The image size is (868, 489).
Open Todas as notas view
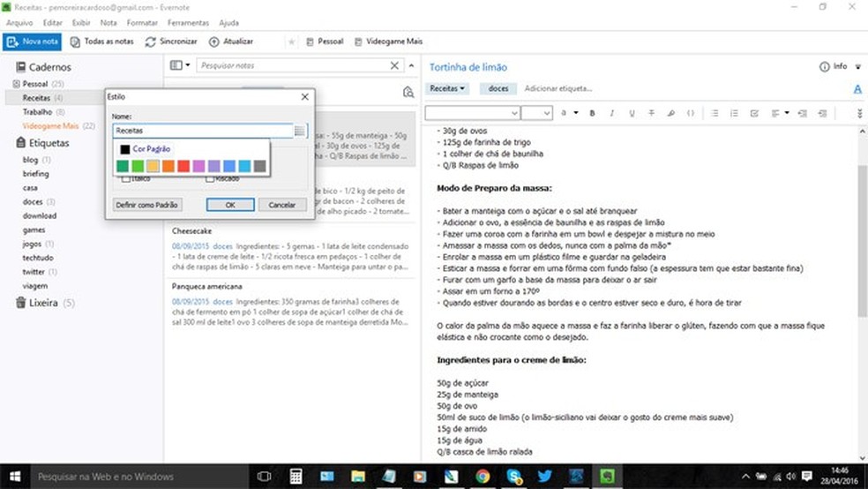(x=101, y=41)
